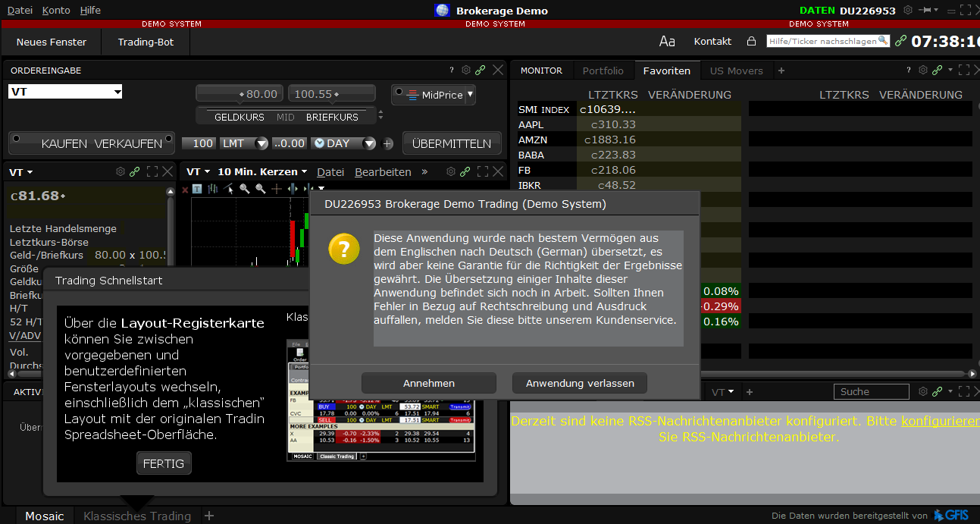
Task: Switch to the Portfolio tab
Action: pyautogui.click(x=603, y=70)
